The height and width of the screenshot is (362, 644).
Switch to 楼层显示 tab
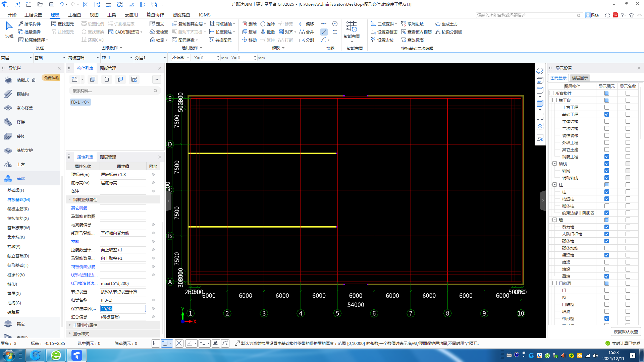coord(580,78)
